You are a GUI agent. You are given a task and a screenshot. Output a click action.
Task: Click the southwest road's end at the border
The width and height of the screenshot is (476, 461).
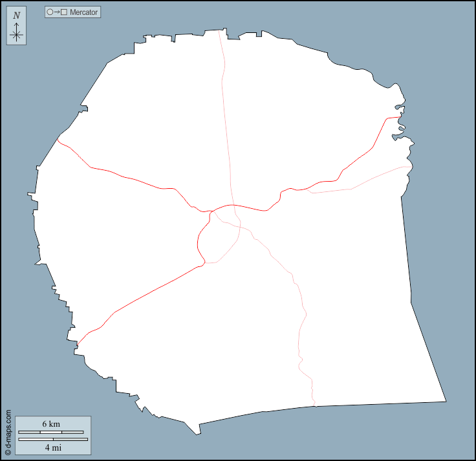tap(77, 346)
